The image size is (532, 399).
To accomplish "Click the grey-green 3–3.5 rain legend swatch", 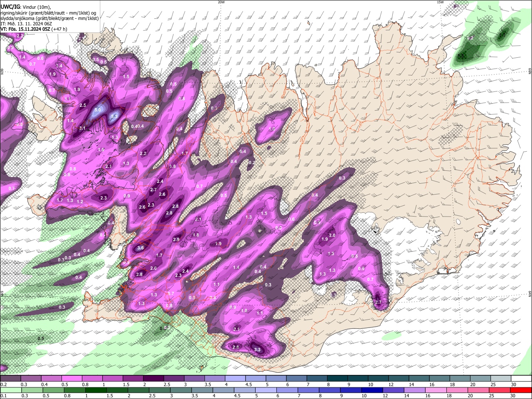I will [x=181, y=390].
